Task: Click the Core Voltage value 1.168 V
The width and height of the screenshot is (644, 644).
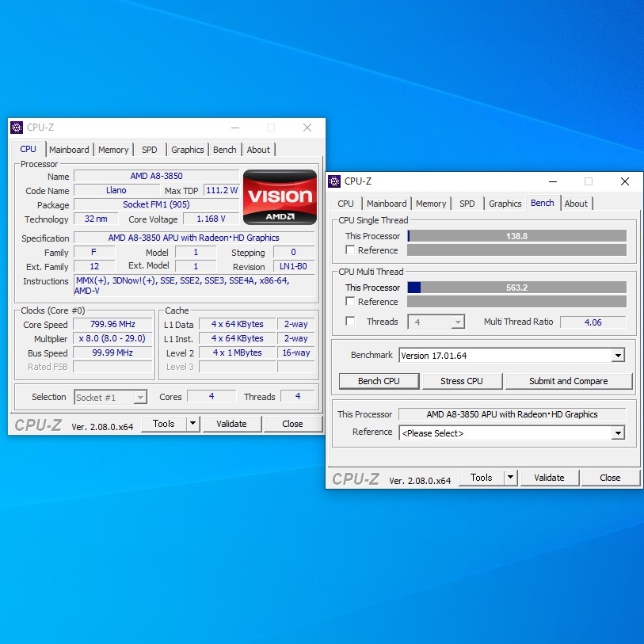Action: (211, 219)
